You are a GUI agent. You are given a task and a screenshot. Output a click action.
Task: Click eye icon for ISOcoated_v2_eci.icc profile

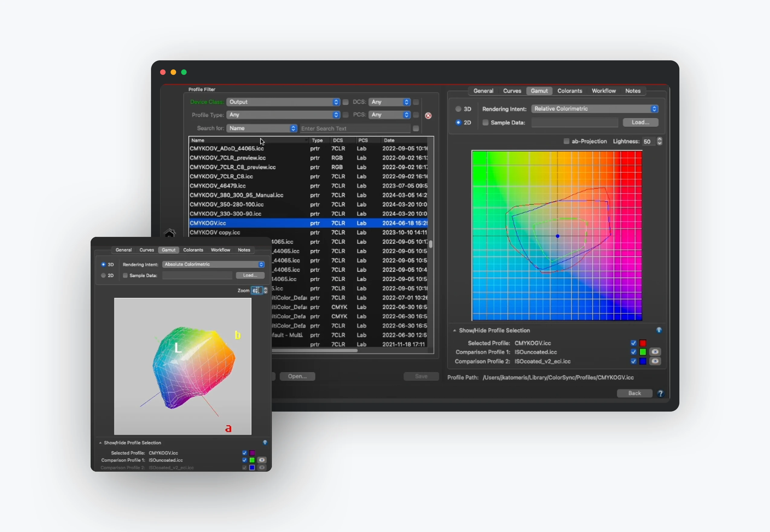pyautogui.click(x=655, y=361)
